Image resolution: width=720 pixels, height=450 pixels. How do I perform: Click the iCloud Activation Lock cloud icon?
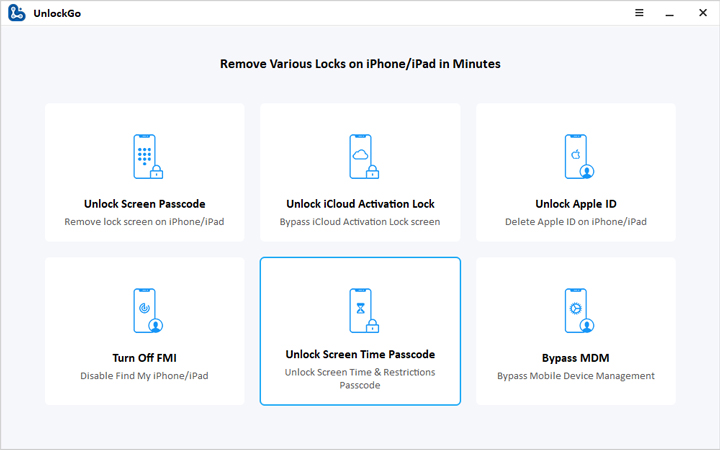361,157
